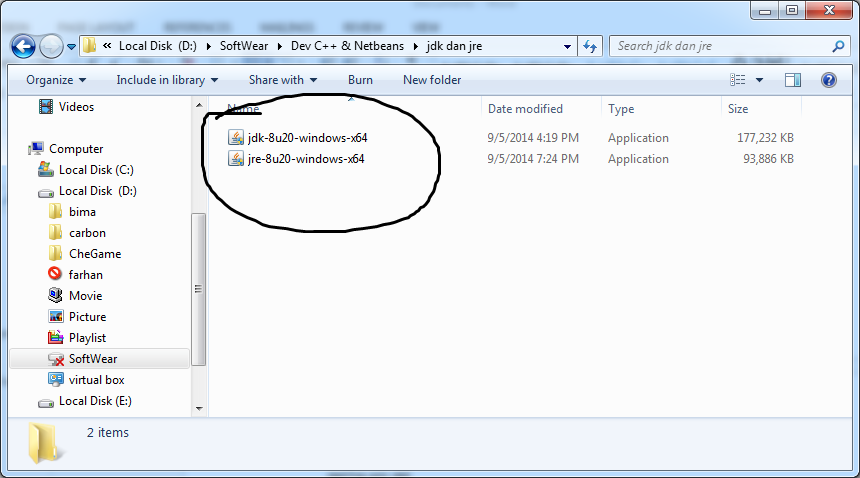Open the Organize menu

(56, 80)
